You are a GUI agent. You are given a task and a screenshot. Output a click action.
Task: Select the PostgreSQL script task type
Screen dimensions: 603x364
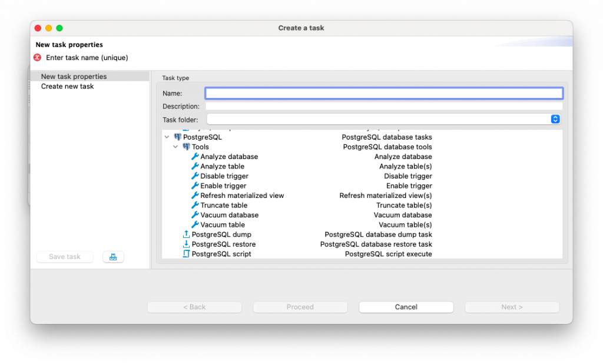click(x=221, y=254)
